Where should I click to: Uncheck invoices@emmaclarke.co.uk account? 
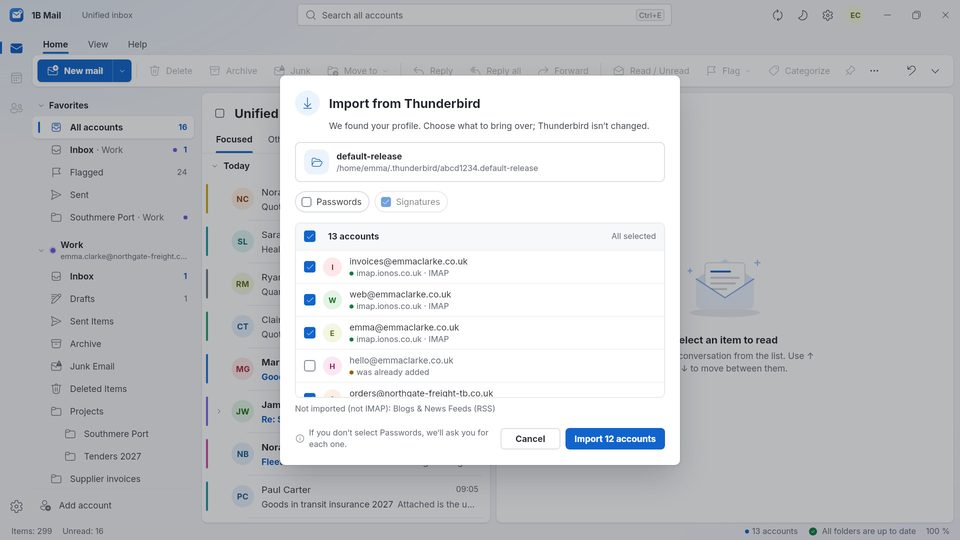point(310,267)
